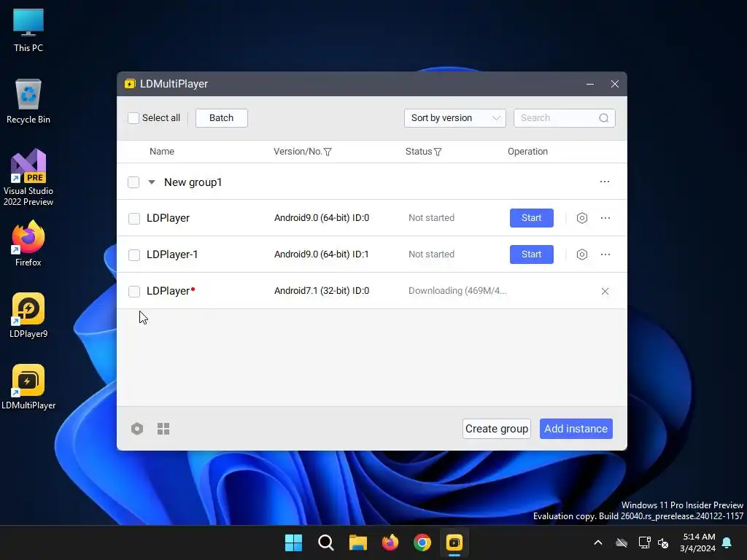Click the New group1 label
The width and height of the screenshot is (747, 560).
193,182
